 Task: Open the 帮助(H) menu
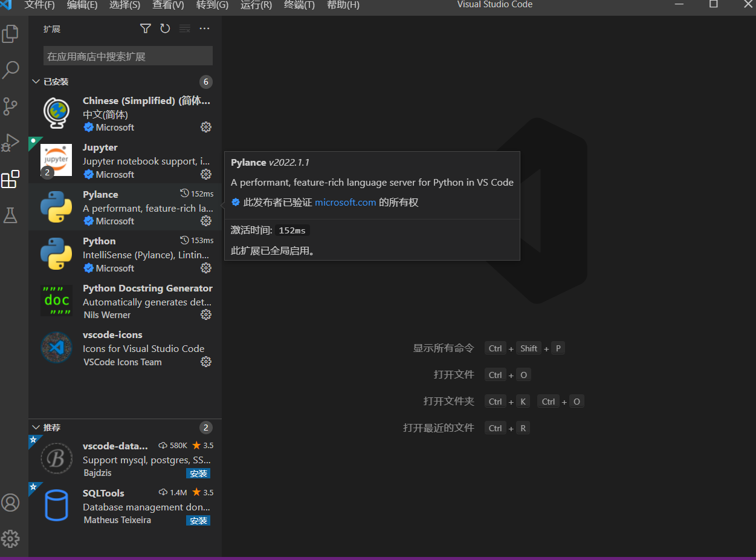[343, 5]
